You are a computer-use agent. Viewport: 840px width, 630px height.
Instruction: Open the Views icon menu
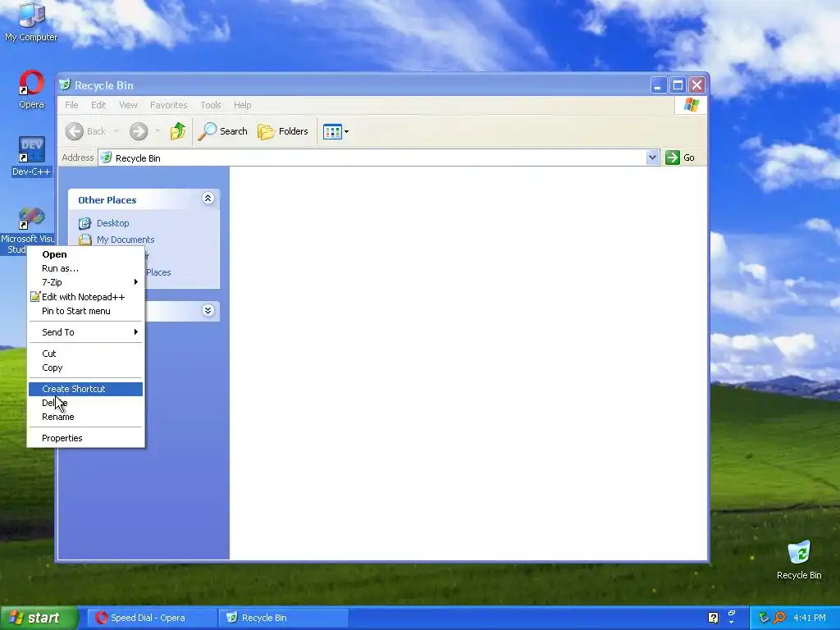(336, 131)
